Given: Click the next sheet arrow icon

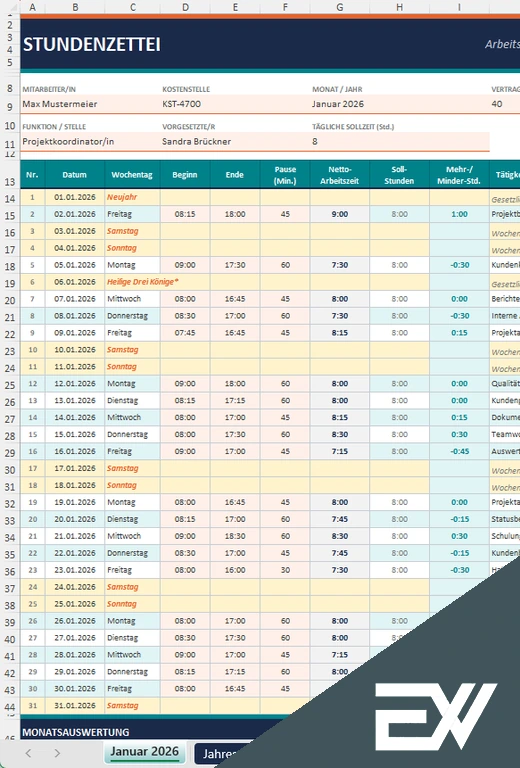Looking at the screenshot, I should [x=57, y=753].
